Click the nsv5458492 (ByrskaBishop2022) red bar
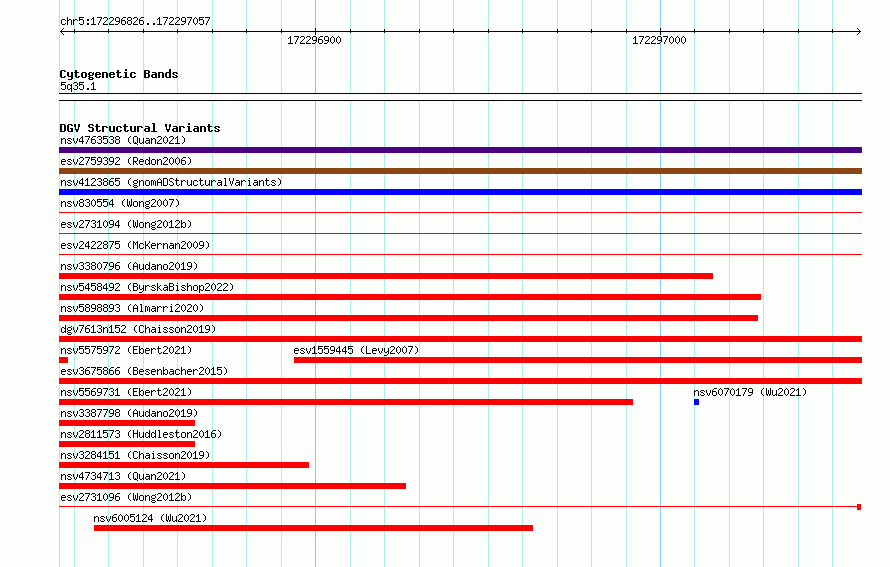The image size is (890, 567). point(410,297)
